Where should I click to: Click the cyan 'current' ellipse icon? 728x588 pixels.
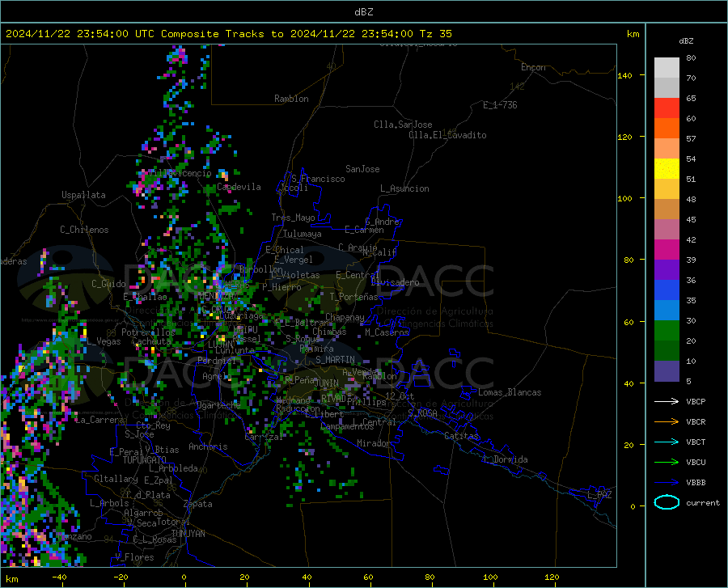pos(667,502)
